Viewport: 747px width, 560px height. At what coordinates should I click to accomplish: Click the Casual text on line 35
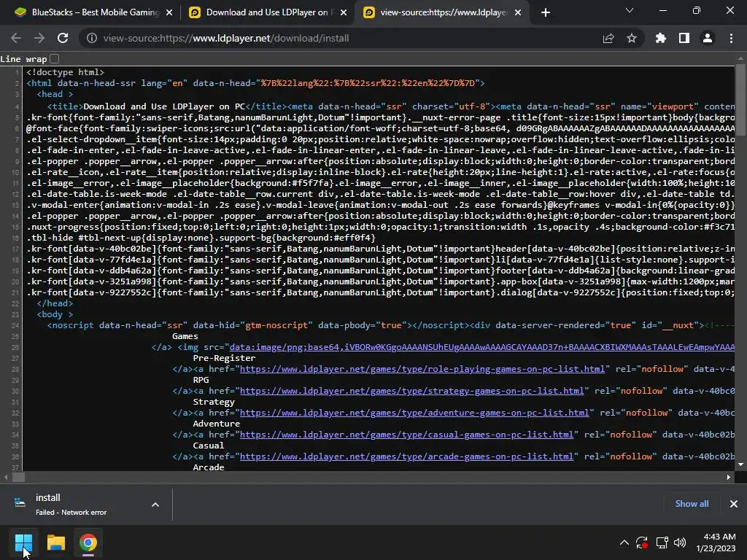click(208, 446)
